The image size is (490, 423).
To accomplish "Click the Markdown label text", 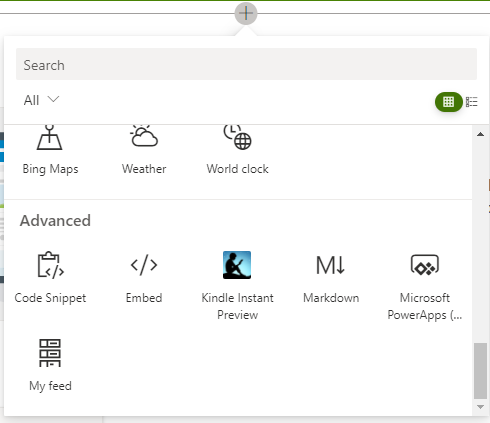I will (x=331, y=298).
